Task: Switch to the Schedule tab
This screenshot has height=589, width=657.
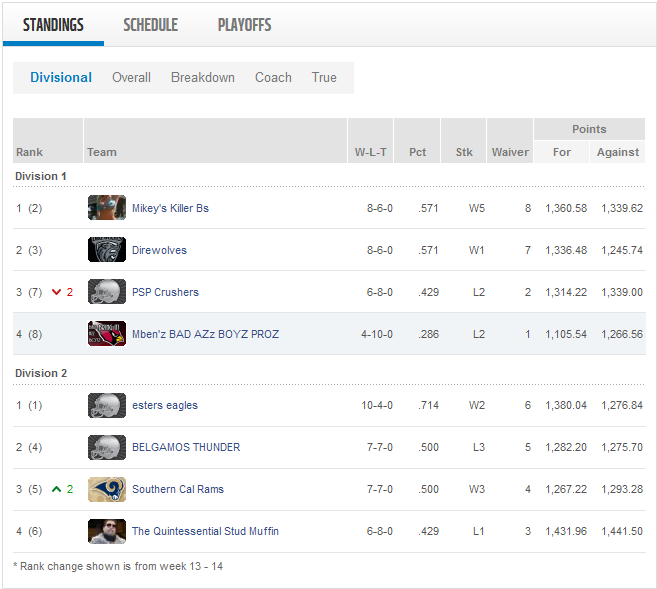Action: tap(150, 25)
